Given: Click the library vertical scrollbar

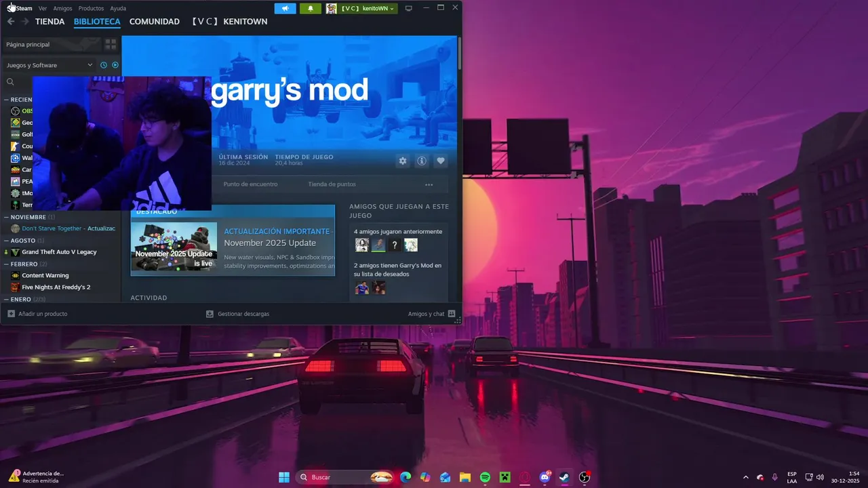Looking at the screenshot, I should (459, 53).
